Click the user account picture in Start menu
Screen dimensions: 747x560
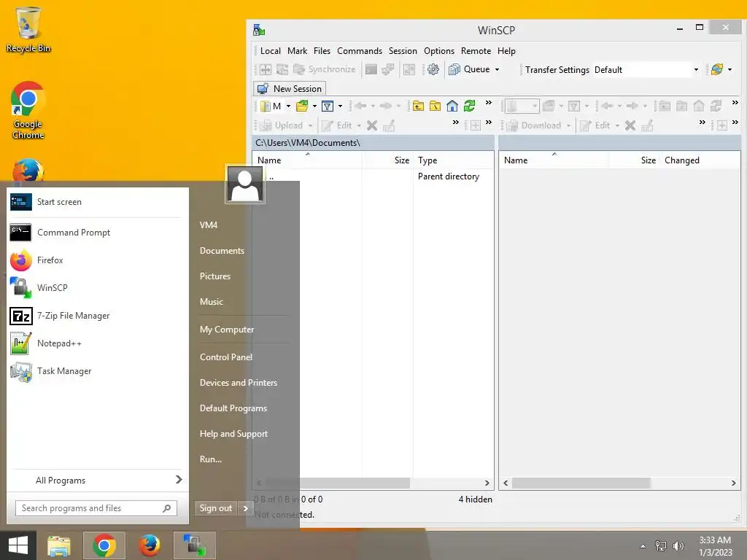pos(245,184)
